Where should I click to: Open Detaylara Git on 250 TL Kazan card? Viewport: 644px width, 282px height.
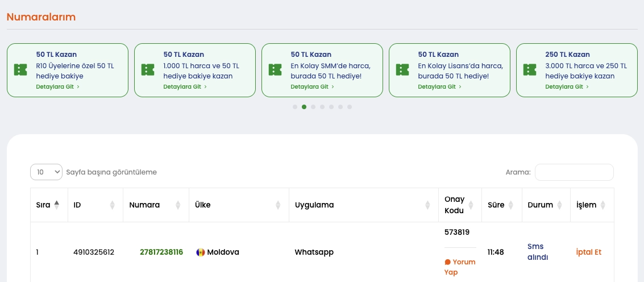pyautogui.click(x=567, y=87)
